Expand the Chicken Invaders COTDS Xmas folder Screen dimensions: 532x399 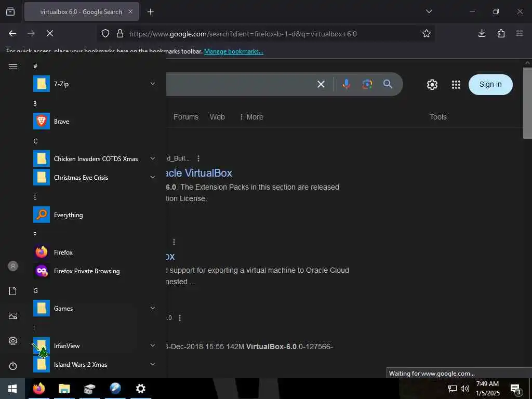95,159
